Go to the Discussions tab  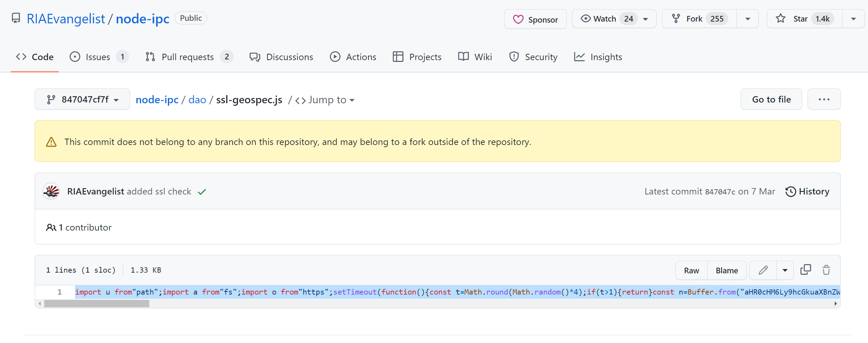tap(281, 57)
